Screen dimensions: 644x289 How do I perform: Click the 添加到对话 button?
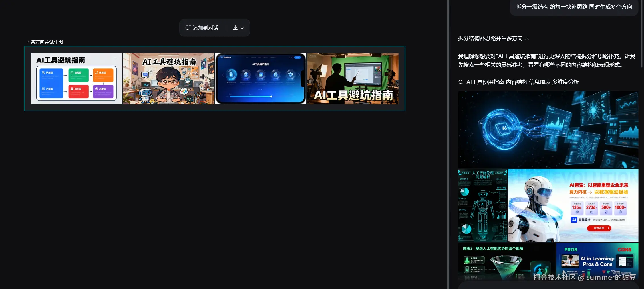click(202, 28)
